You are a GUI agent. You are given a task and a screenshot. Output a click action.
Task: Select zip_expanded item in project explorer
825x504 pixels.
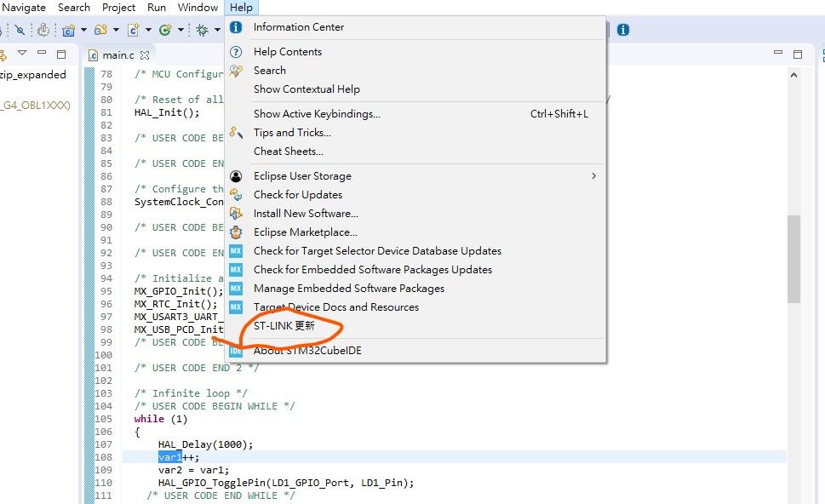coord(32,75)
